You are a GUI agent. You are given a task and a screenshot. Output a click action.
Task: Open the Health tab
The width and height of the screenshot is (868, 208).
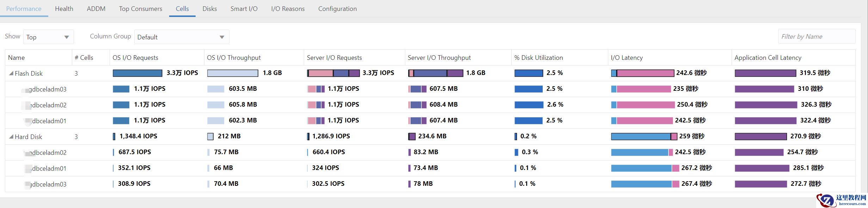[x=64, y=9]
